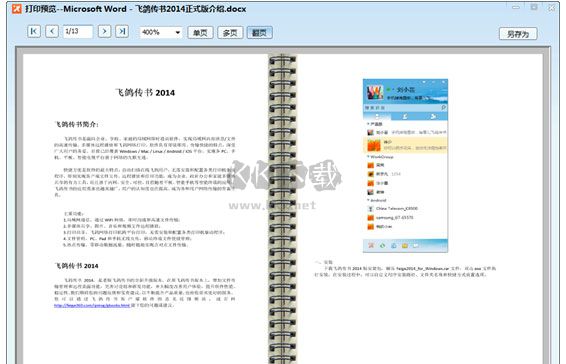Click the app icon in the title bar
The width and height of the screenshot is (566, 364).
tap(17, 9)
